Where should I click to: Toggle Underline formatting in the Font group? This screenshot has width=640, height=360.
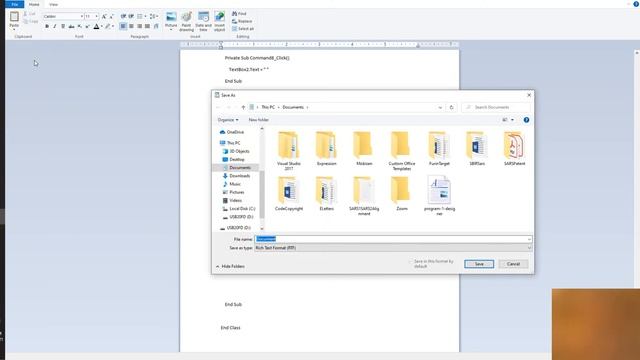pyautogui.click(x=63, y=26)
